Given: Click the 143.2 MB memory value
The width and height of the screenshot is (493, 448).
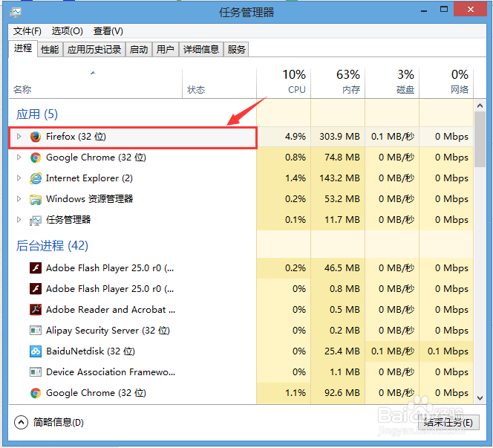Looking at the screenshot, I should 339,178.
